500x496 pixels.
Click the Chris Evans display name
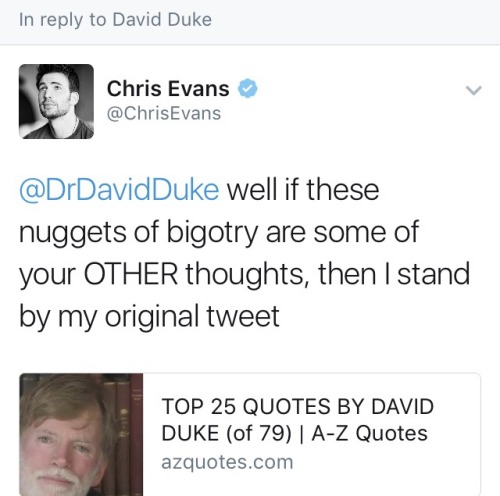168,89
